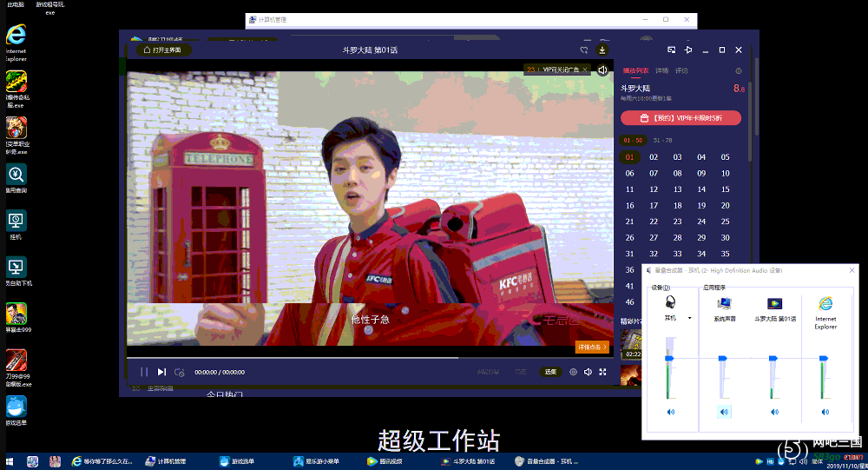Viewport: 868px width, 470px height.
Task: Play episode 33
Action: click(678, 254)
